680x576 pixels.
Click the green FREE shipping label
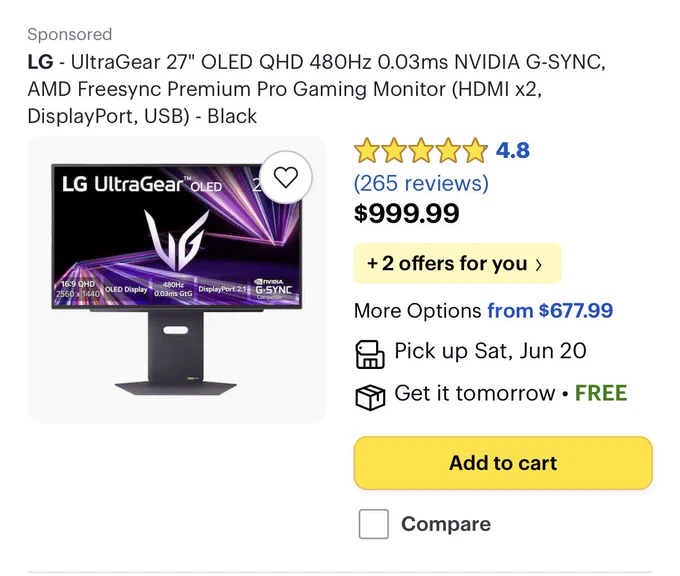click(x=601, y=393)
